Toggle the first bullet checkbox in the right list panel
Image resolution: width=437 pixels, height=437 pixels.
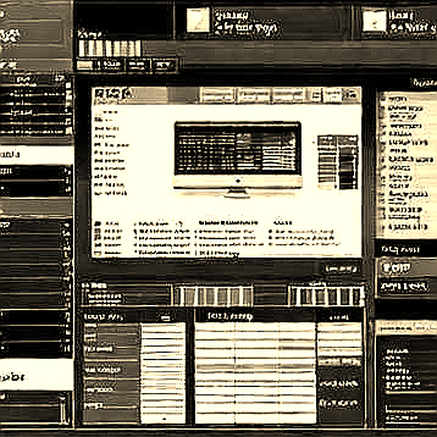pos(383,99)
